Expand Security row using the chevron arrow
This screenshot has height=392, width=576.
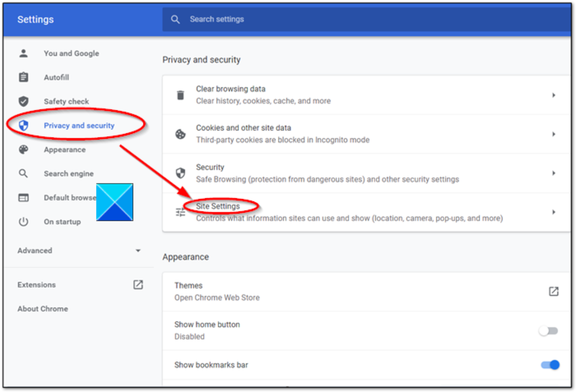[553, 173]
